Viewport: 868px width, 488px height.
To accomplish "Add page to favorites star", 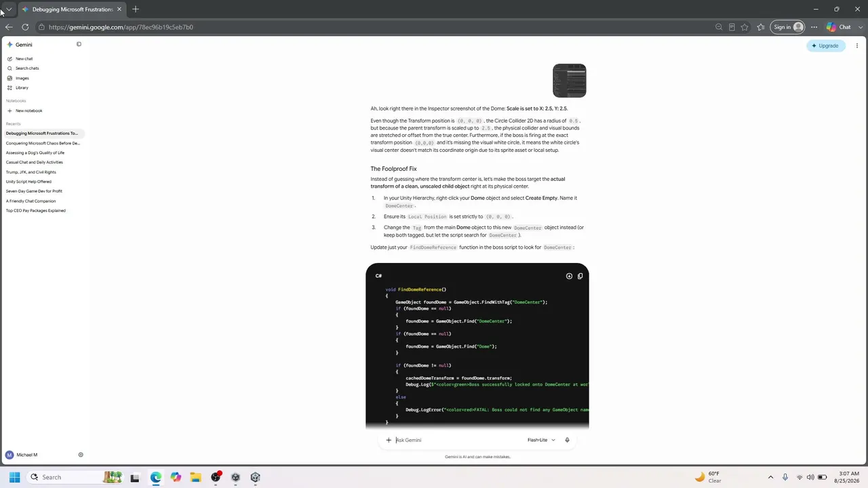I will 745,27.
